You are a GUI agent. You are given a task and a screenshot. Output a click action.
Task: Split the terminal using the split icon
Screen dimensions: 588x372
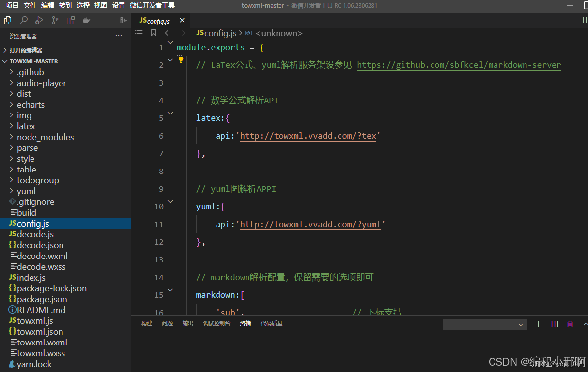click(555, 324)
